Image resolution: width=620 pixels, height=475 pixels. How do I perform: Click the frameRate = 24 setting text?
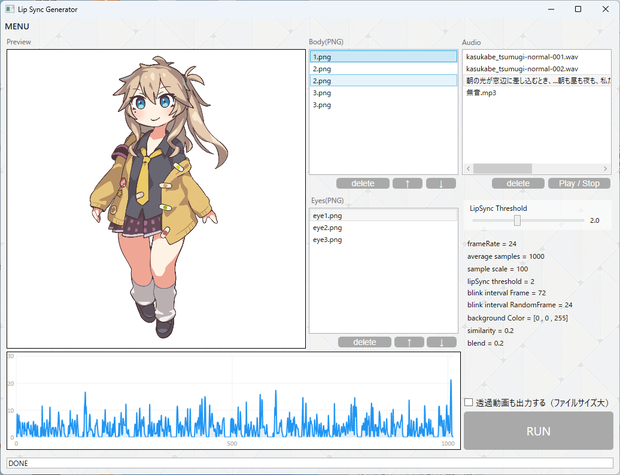[491, 244]
